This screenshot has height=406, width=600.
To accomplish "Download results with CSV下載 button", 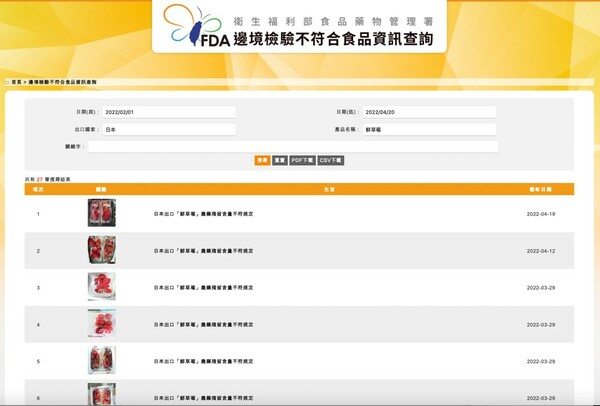I will pyautogui.click(x=331, y=160).
